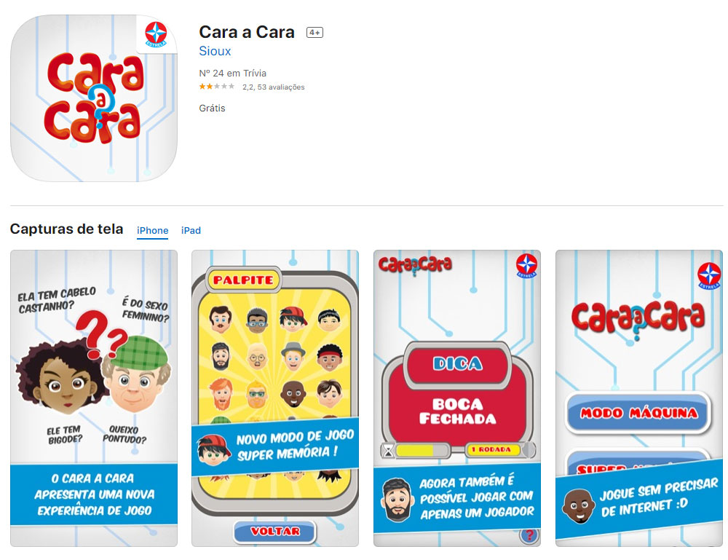Click the Cara a Cara app icon
Screen dimensions: 728x560
[94, 98]
